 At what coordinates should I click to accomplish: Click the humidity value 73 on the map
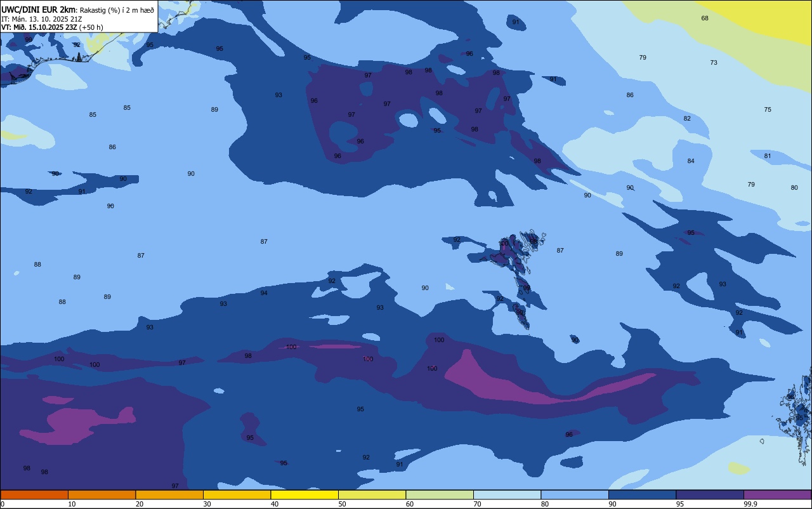pyautogui.click(x=714, y=63)
